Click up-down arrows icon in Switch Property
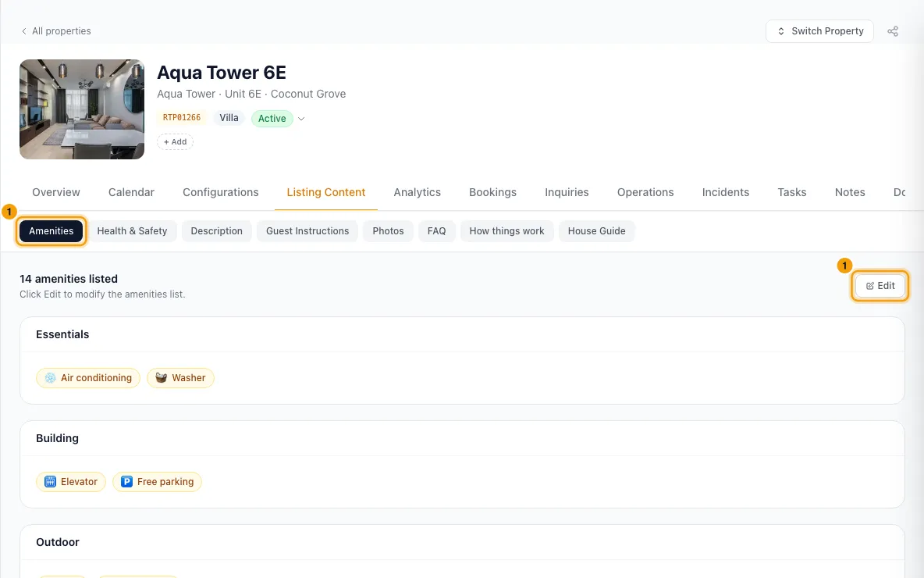 click(x=781, y=31)
